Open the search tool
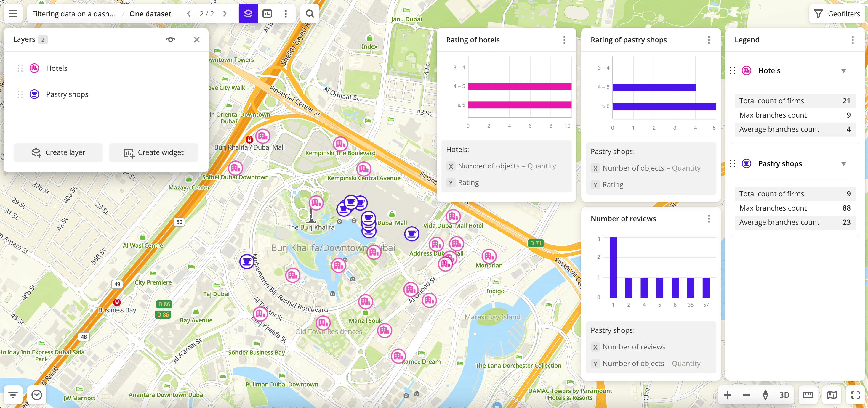Screen dimensions: 868x408 [310, 13]
